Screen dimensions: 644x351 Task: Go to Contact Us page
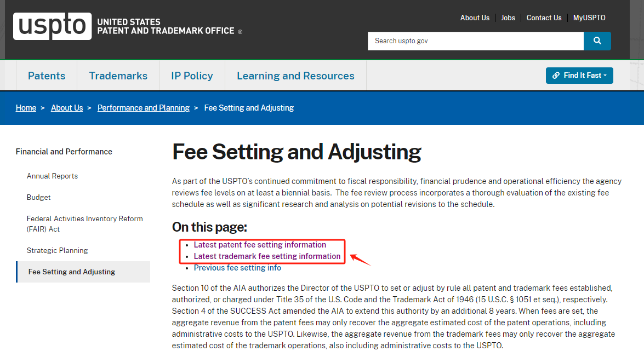tap(544, 18)
